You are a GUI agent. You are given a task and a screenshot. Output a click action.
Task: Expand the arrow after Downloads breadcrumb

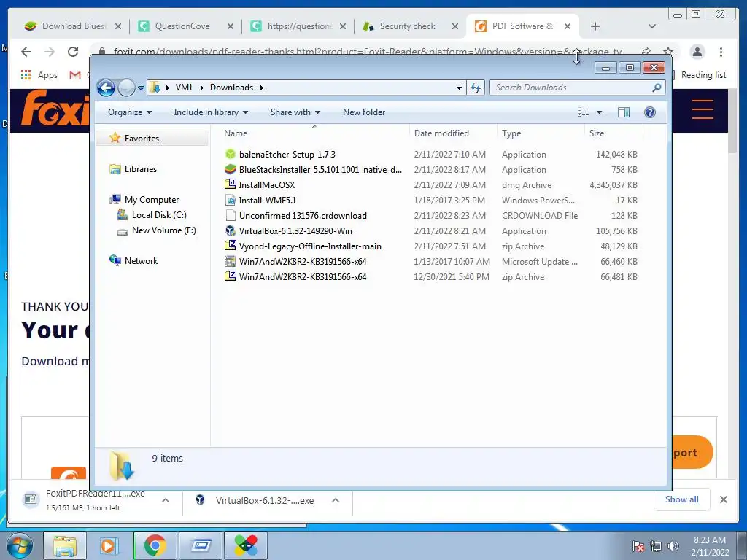click(x=262, y=87)
